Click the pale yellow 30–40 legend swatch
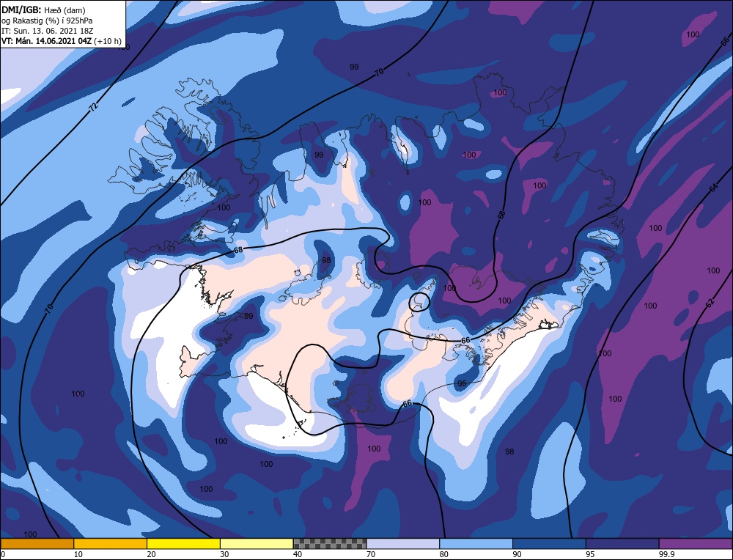The width and height of the screenshot is (733, 560). click(x=257, y=544)
